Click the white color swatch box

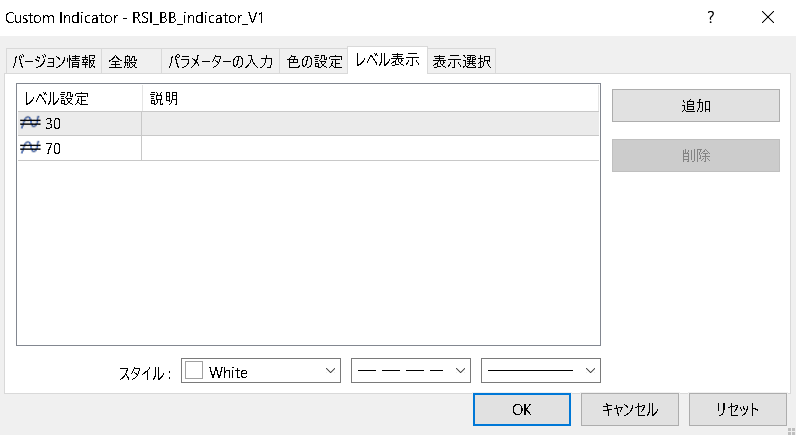tap(194, 371)
